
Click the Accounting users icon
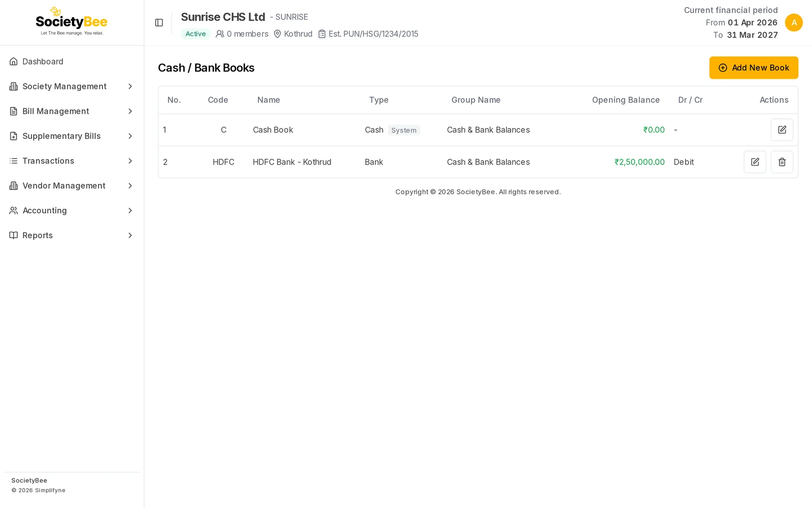tap(14, 210)
